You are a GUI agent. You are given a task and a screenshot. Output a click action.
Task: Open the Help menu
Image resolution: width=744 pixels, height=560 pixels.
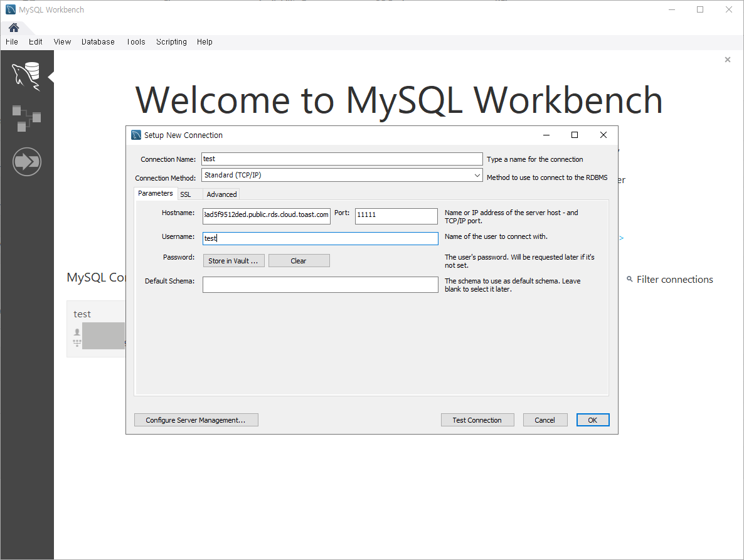coord(205,42)
